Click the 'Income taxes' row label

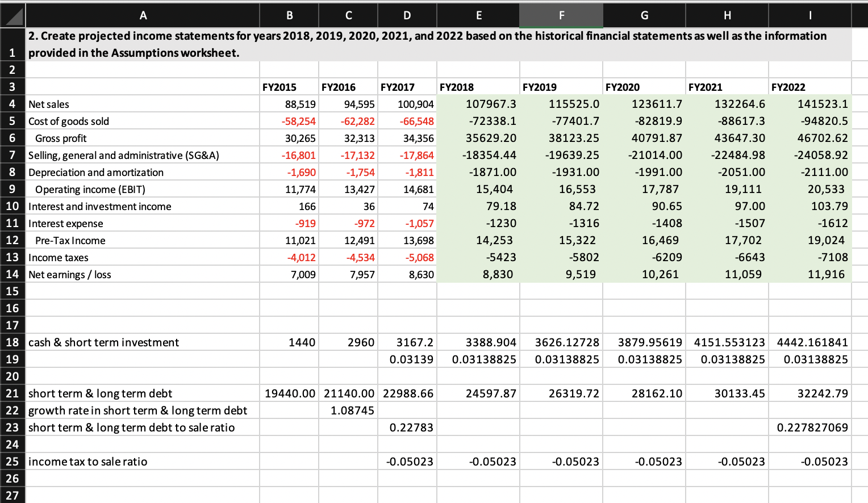coord(59,258)
